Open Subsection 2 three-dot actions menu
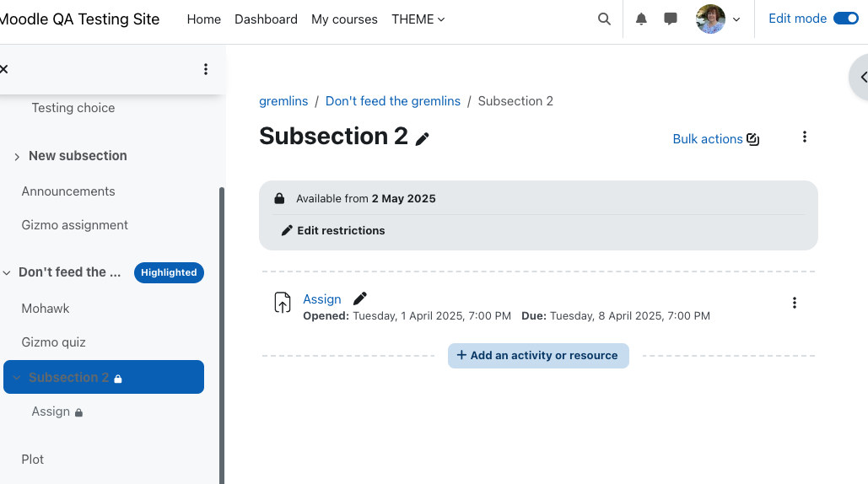 click(x=805, y=137)
